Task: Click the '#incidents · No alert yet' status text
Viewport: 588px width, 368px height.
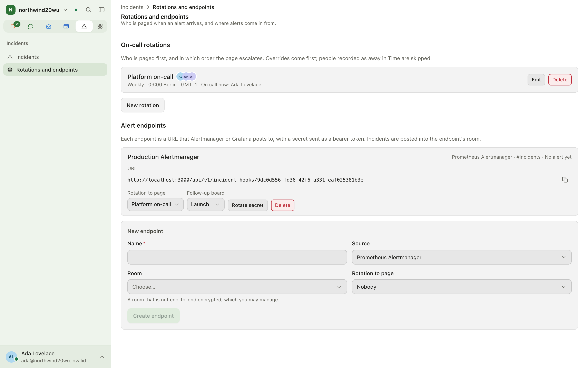Action: point(544,157)
